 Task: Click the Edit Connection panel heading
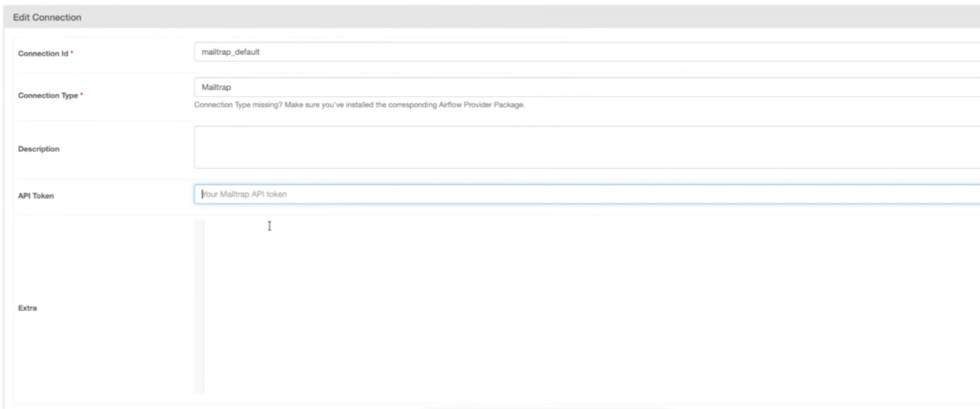(x=47, y=17)
